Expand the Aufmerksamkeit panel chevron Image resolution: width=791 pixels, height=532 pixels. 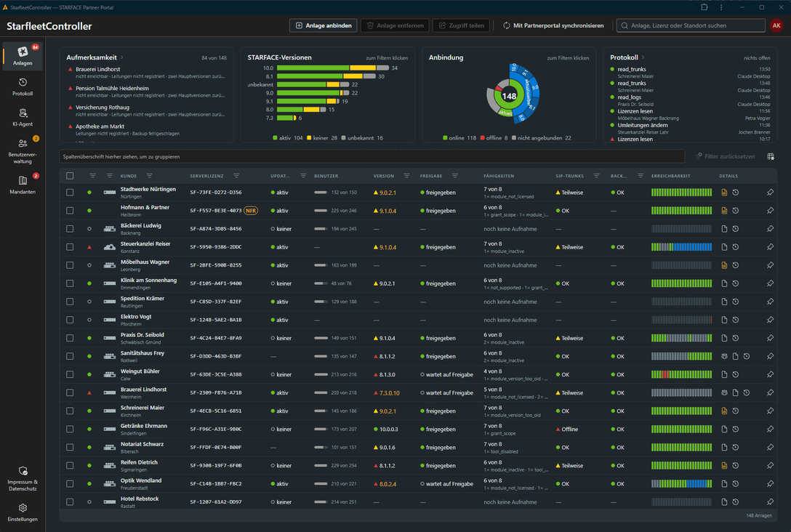point(122,57)
